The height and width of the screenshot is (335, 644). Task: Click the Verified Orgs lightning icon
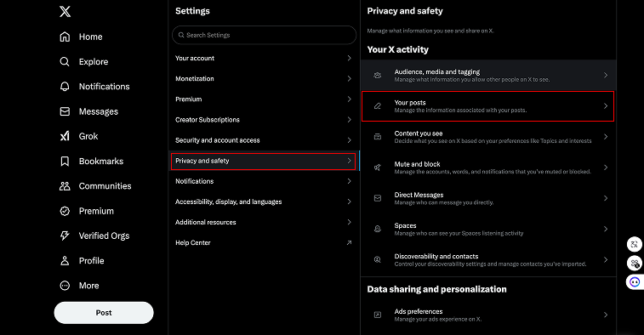pos(65,236)
